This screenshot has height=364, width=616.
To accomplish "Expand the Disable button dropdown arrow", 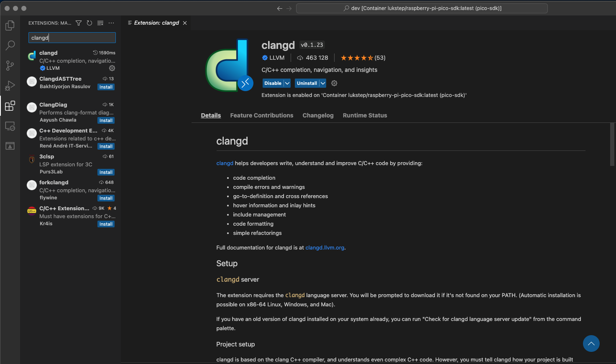I will click(287, 83).
